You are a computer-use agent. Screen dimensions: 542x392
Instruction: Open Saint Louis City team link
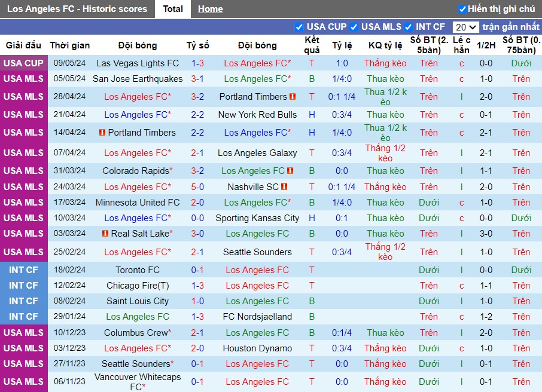pyautogui.click(x=138, y=301)
